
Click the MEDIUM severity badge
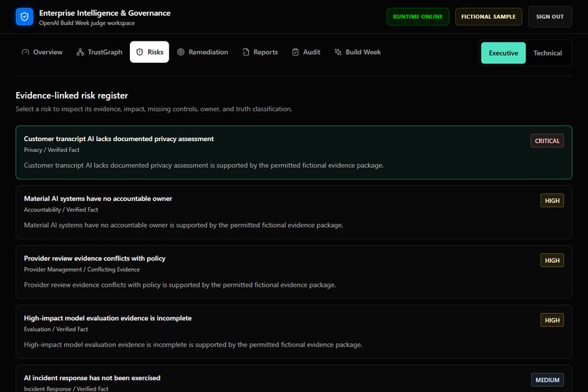coord(547,380)
